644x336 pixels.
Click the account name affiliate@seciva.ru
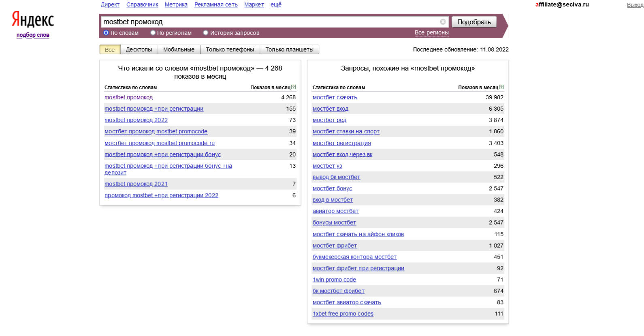pyautogui.click(x=562, y=4)
